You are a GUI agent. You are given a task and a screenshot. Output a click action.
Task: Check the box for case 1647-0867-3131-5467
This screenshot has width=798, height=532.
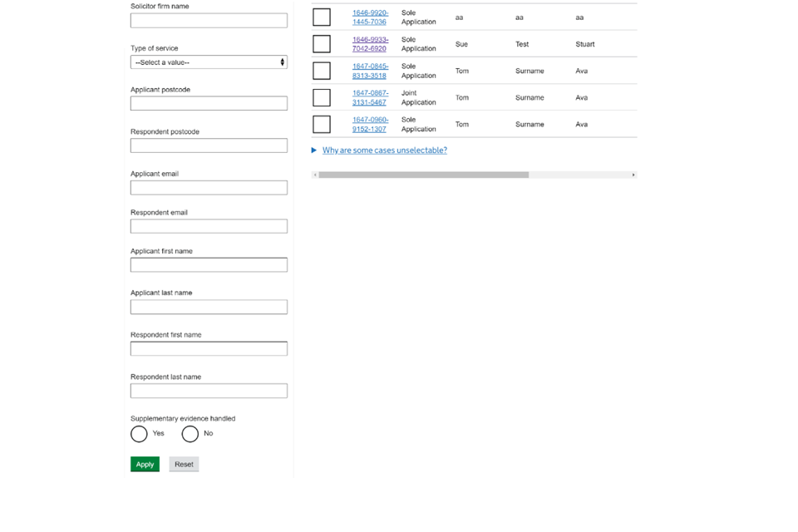[322, 97]
